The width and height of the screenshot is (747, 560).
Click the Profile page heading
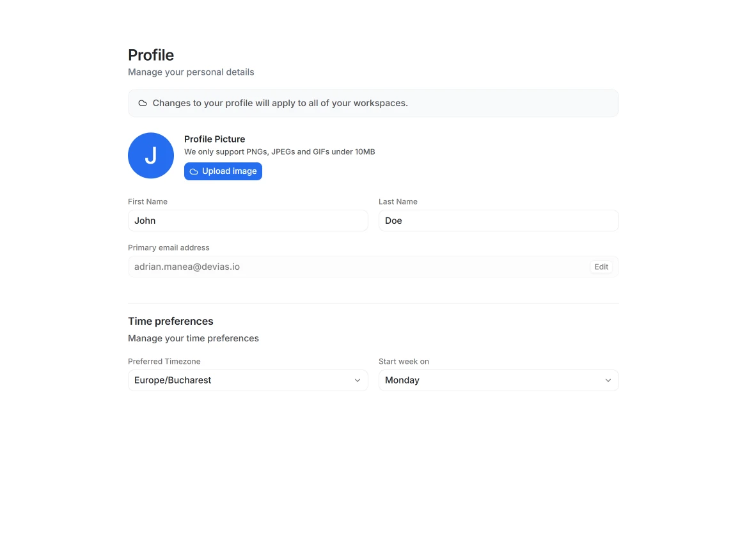coord(151,55)
